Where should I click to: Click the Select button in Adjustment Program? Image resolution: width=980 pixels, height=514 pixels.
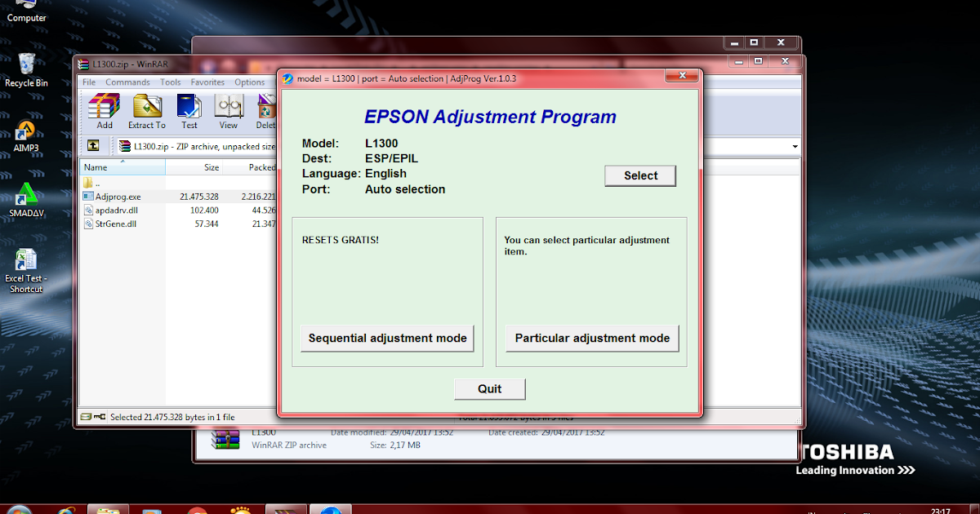[x=641, y=175]
